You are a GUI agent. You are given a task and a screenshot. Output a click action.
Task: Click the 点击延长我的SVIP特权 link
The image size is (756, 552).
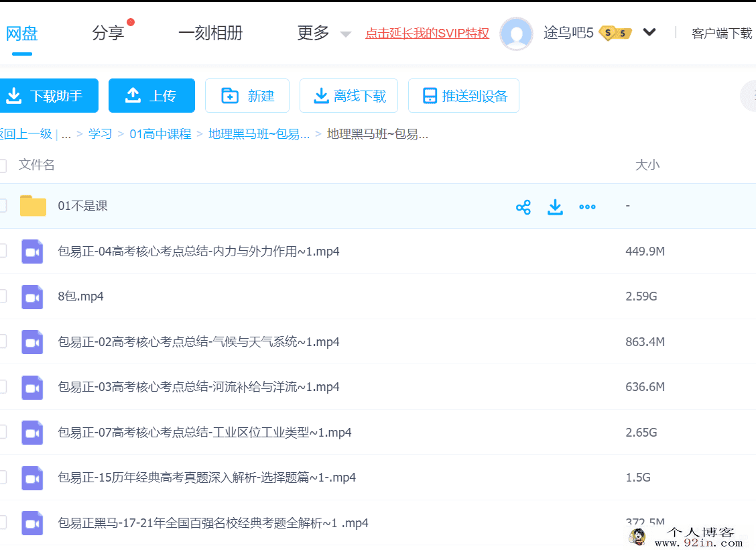tap(427, 34)
